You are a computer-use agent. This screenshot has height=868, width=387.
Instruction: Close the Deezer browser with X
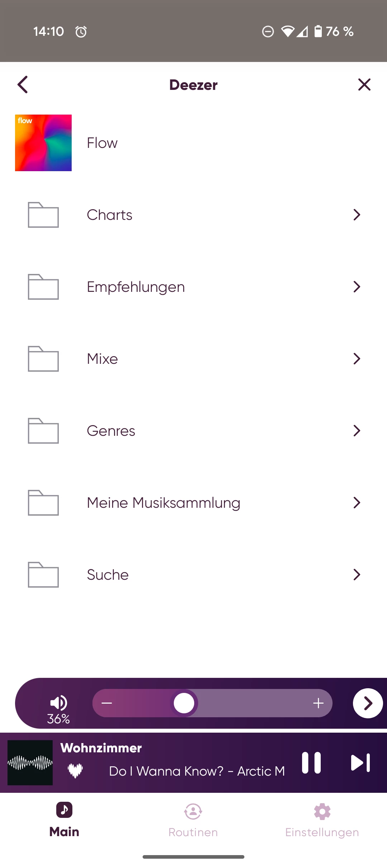tap(364, 85)
